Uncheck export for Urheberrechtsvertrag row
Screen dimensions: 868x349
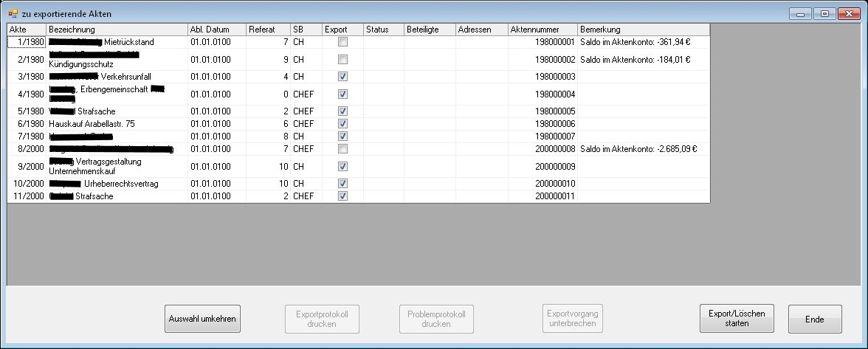point(342,184)
